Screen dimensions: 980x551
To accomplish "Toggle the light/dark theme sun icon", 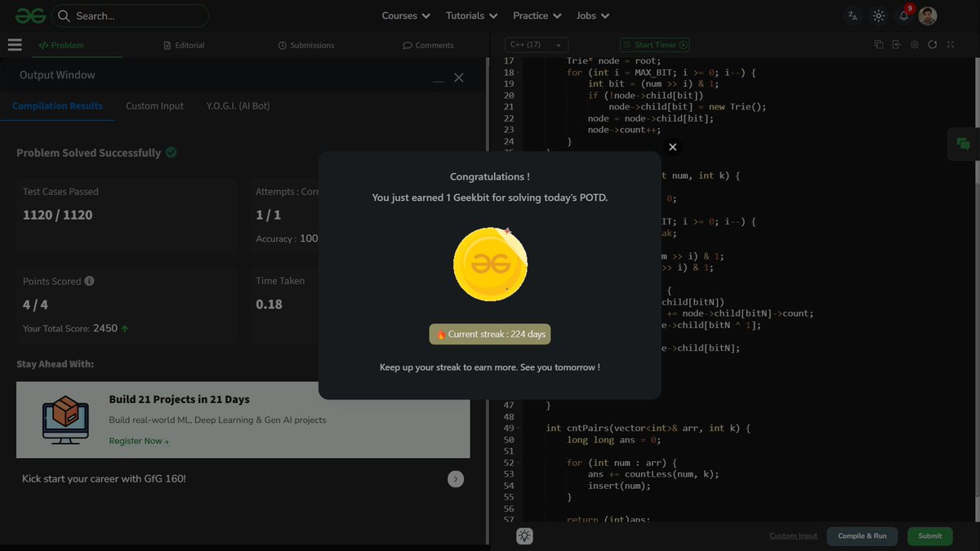I will pos(878,16).
